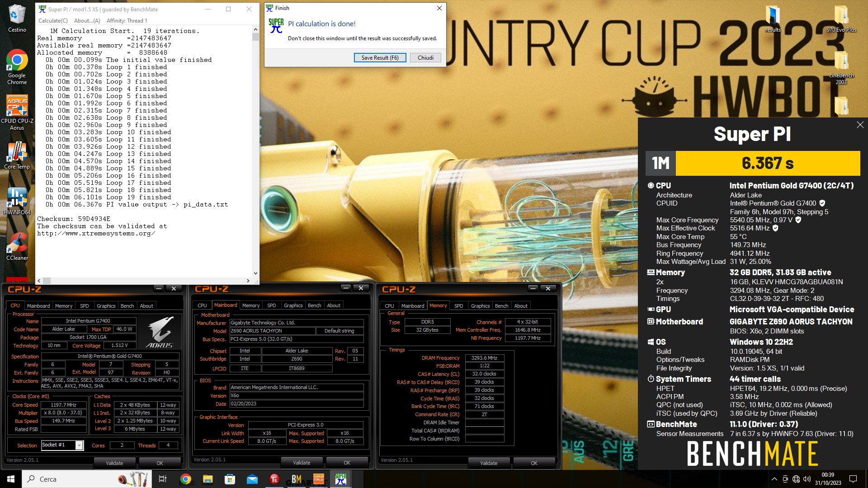Open the Meet Now tray icon

785,479
